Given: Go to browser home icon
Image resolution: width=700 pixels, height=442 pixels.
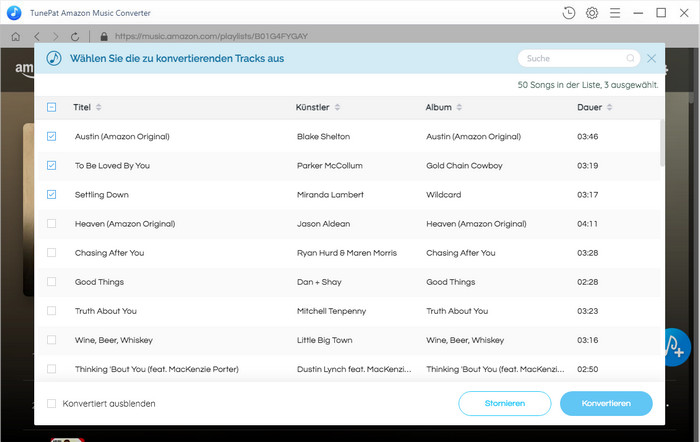Looking at the screenshot, I should tap(16, 37).
